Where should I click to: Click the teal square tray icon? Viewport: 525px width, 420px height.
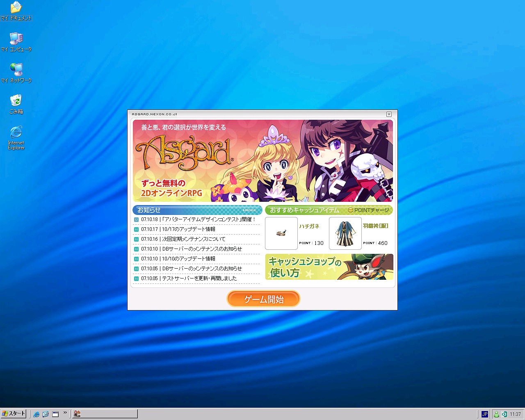point(504,414)
